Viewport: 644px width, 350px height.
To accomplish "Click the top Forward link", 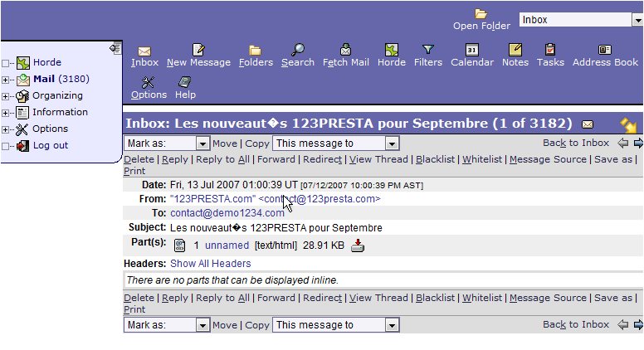I will click(x=276, y=159).
